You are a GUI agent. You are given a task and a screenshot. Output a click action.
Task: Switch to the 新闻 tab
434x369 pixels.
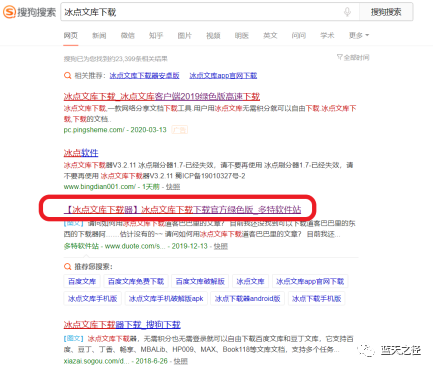[99, 35]
